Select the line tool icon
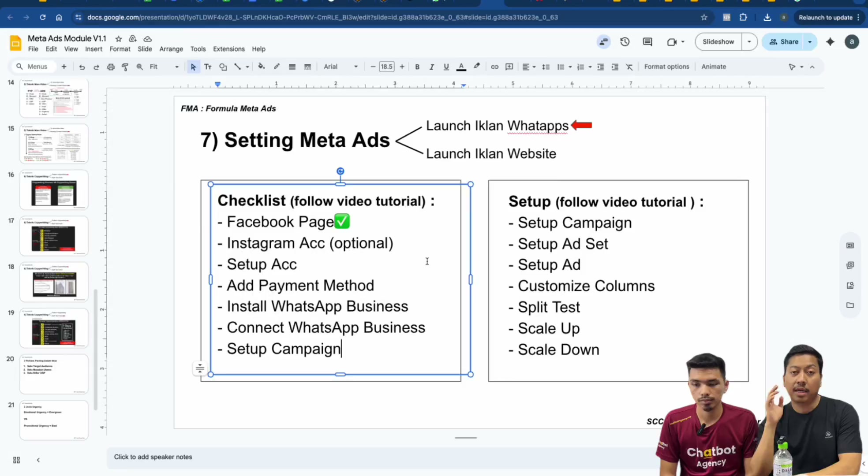This screenshot has width=868, height=476. click(237, 67)
